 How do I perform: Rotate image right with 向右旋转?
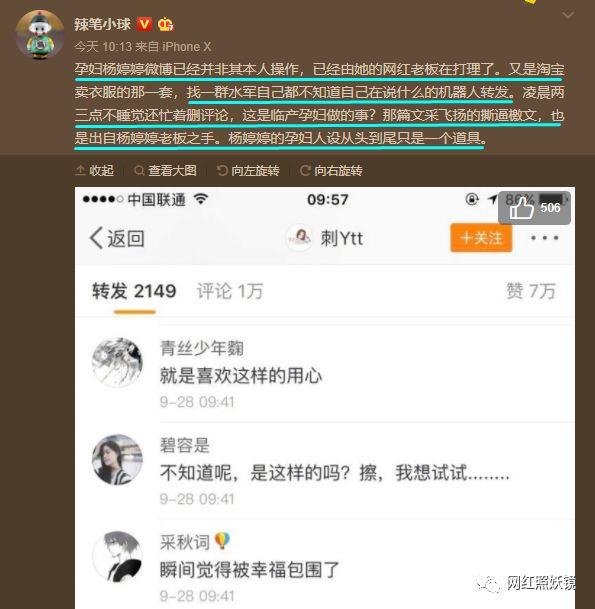tap(331, 171)
